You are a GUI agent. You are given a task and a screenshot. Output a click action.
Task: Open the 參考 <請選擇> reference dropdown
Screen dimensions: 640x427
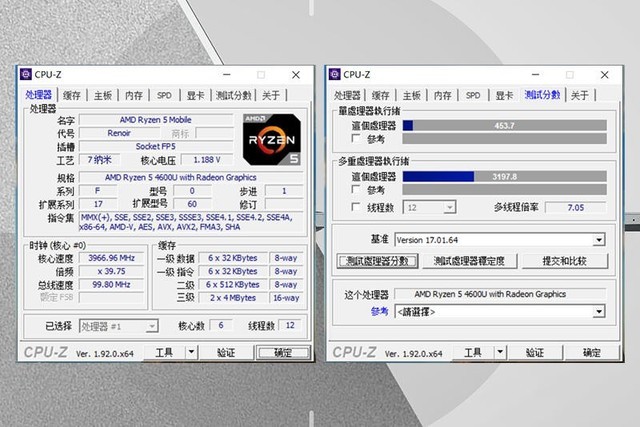pos(500,312)
